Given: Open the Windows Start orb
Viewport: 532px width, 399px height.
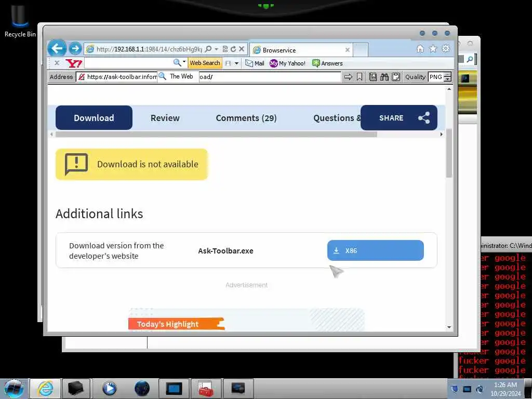Looking at the screenshot, I should click(x=14, y=389).
